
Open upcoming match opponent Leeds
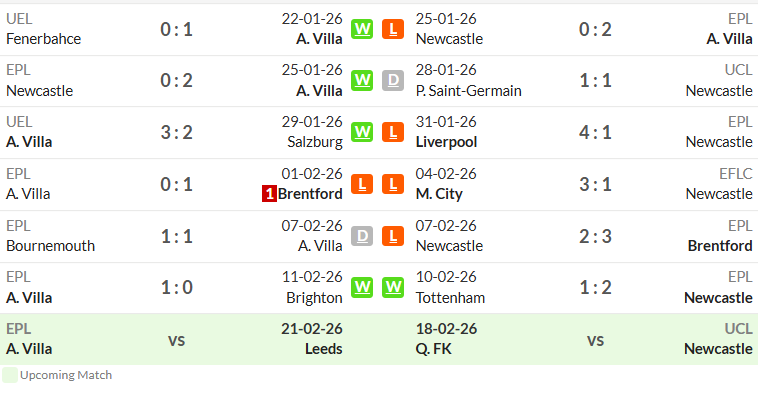tap(324, 349)
